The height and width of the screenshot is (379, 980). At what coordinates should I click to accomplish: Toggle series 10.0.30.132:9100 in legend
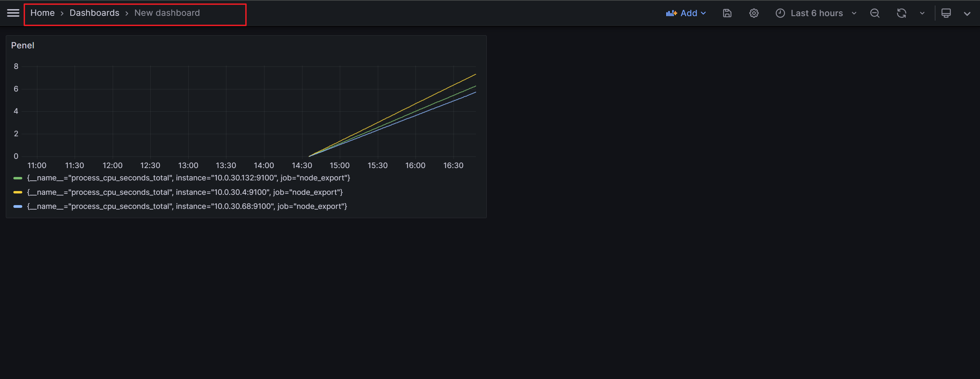[188, 178]
